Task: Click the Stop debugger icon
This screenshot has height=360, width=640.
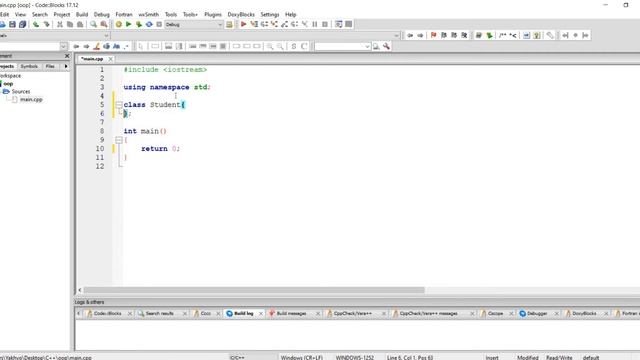Action: [325, 24]
